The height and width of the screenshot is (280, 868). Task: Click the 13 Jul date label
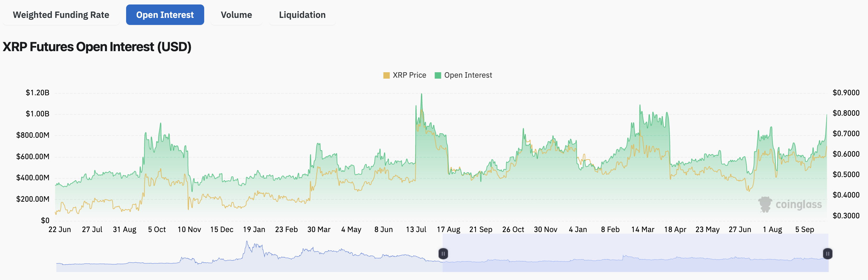416,229
